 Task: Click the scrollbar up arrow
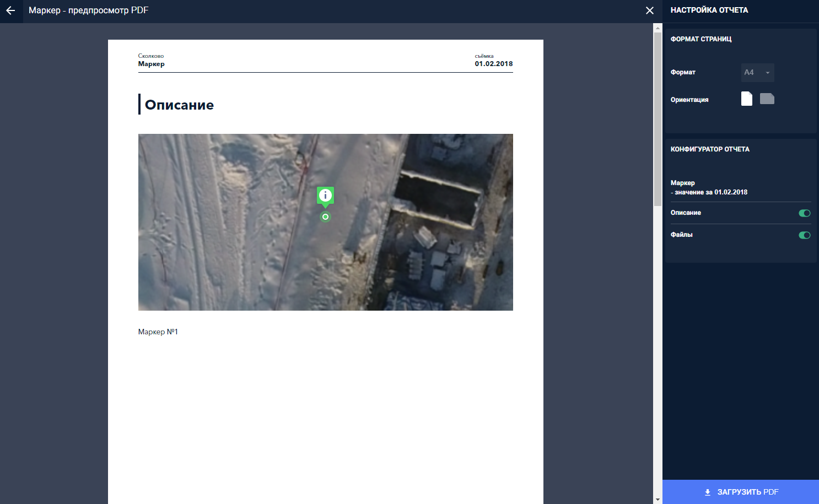tap(658, 28)
